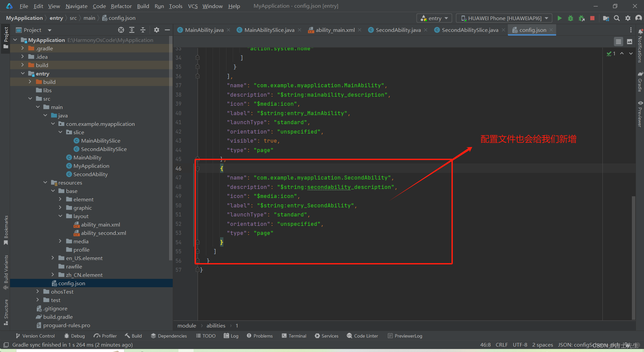Click the locate file target icon in Project panel

(121, 30)
